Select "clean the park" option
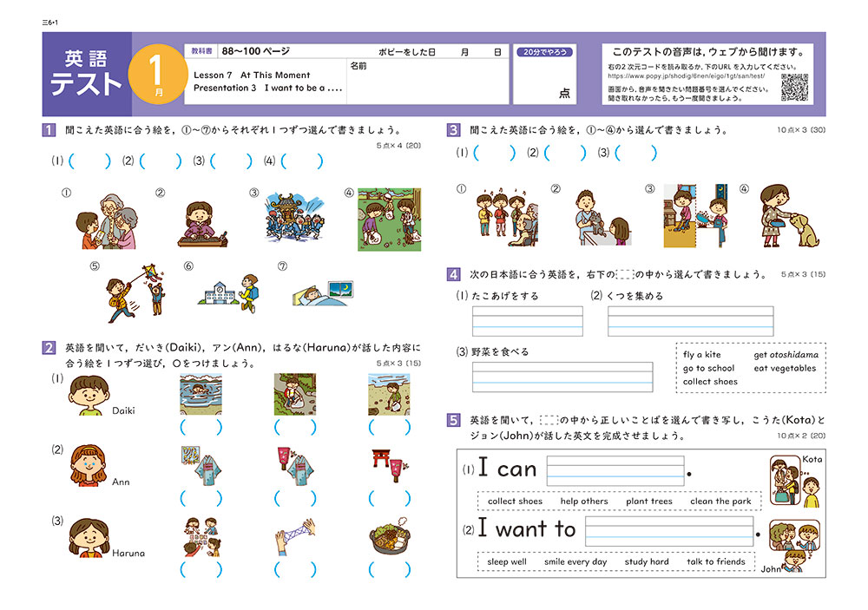This screenshot has width=868, height=610. click(720, 501)
